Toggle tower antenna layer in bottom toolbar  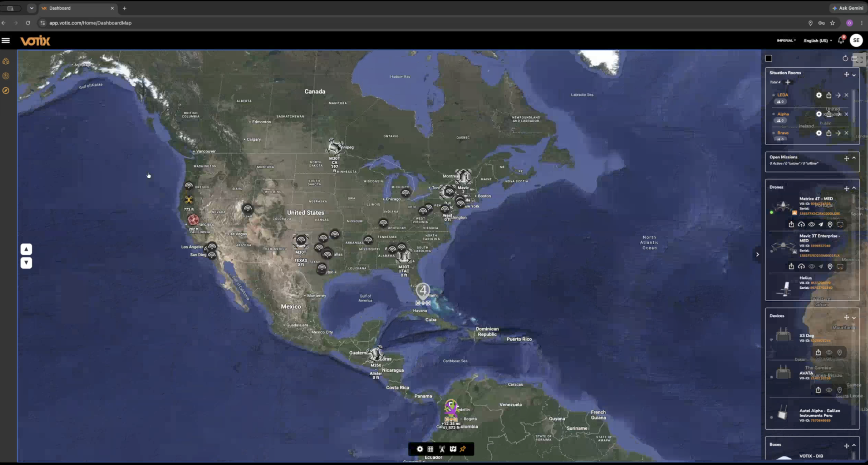tap(442, 449)
